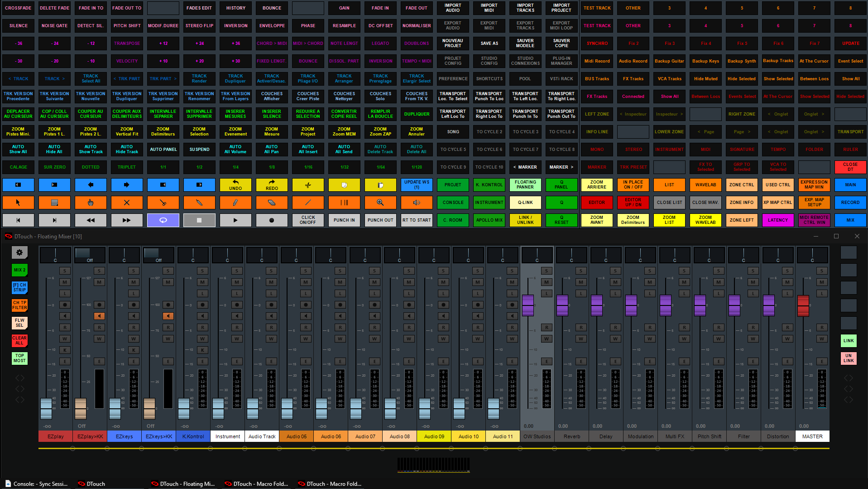Open the mixer settings gear button
The image size is (868, 489).
click(19, 252)
